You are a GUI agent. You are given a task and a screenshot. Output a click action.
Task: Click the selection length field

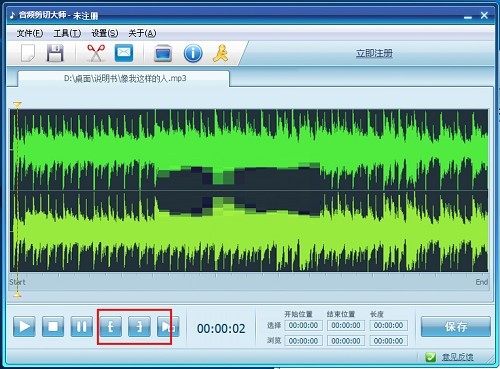[388, 325]
